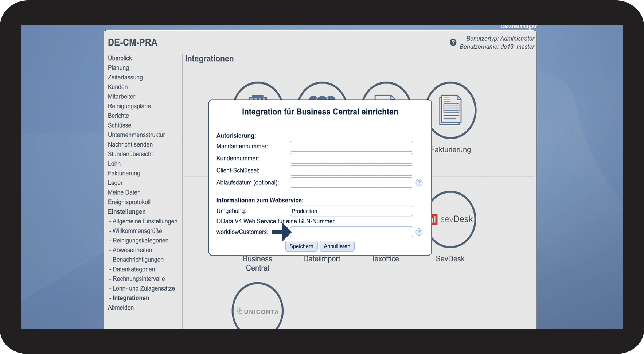Image resolution: width=644 pixels, height=354 pixels.
Task: Click the workflowCustomers input field
Action: coord(351,232)
